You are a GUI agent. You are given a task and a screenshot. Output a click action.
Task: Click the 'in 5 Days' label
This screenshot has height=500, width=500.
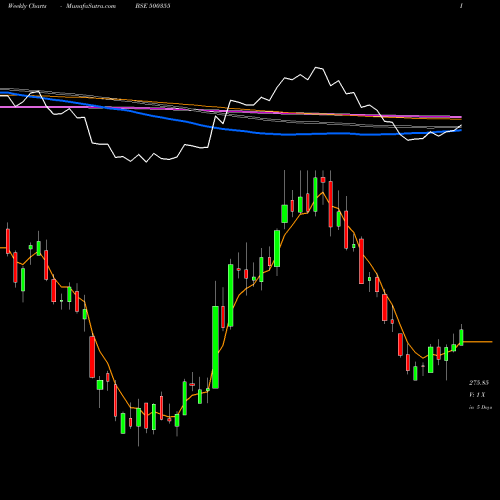click(480, 407)
